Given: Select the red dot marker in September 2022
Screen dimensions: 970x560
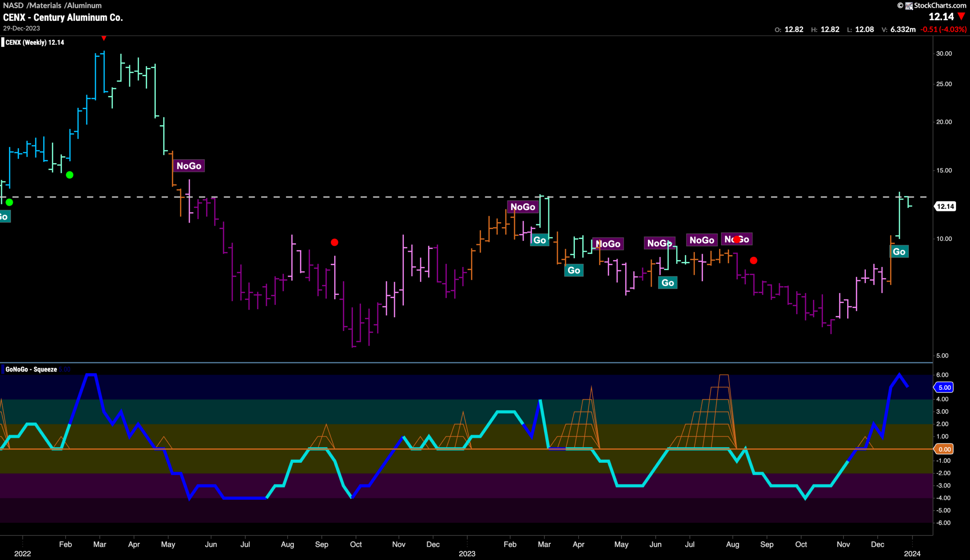Looking at the screenshot, I should (334, 242).
